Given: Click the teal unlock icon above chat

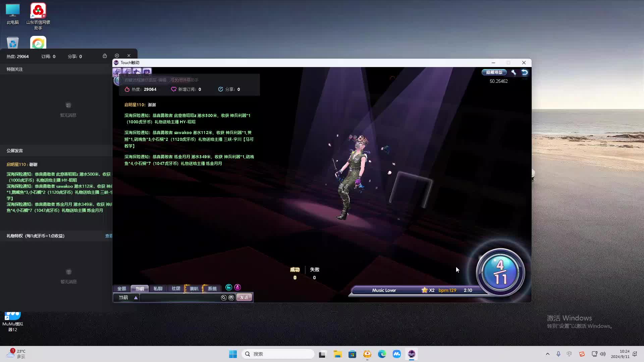Looking at the screenshot, I should coord(229,288).
